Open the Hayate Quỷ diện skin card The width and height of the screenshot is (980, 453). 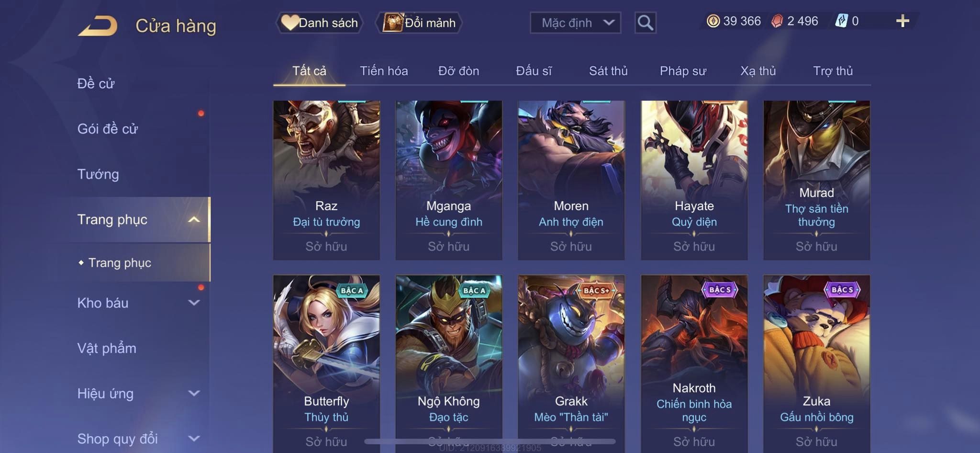pos(694,180)
